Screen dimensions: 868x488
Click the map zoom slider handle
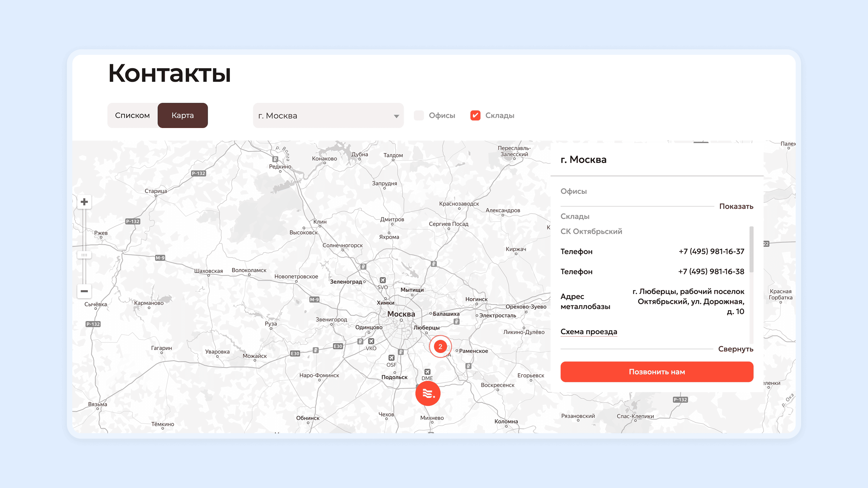[x=84, y=255]
